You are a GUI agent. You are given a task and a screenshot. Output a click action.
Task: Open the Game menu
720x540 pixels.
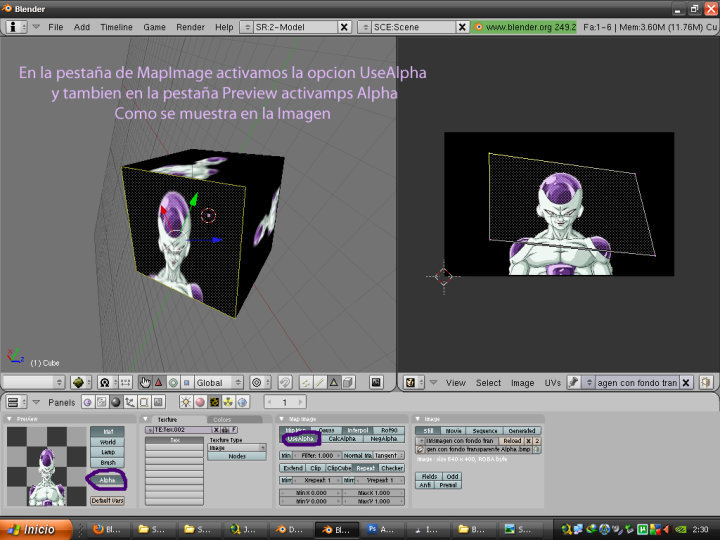click(x=154, y=27)
